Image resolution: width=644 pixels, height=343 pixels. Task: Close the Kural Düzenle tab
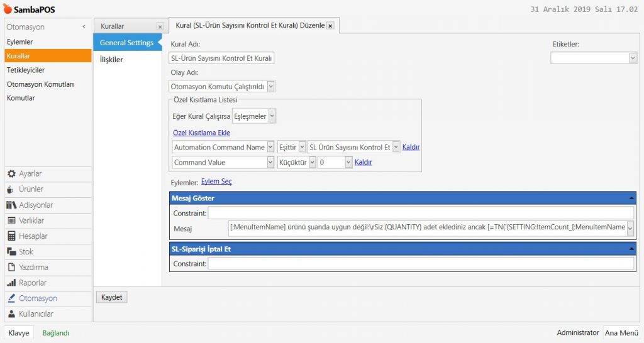click(330, 26)
